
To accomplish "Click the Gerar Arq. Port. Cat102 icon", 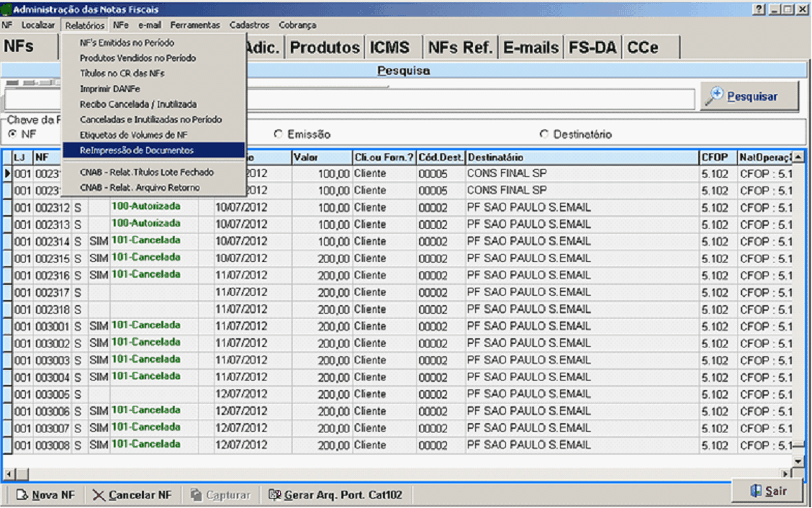I will pyautogui.click(x=274, y=495).
